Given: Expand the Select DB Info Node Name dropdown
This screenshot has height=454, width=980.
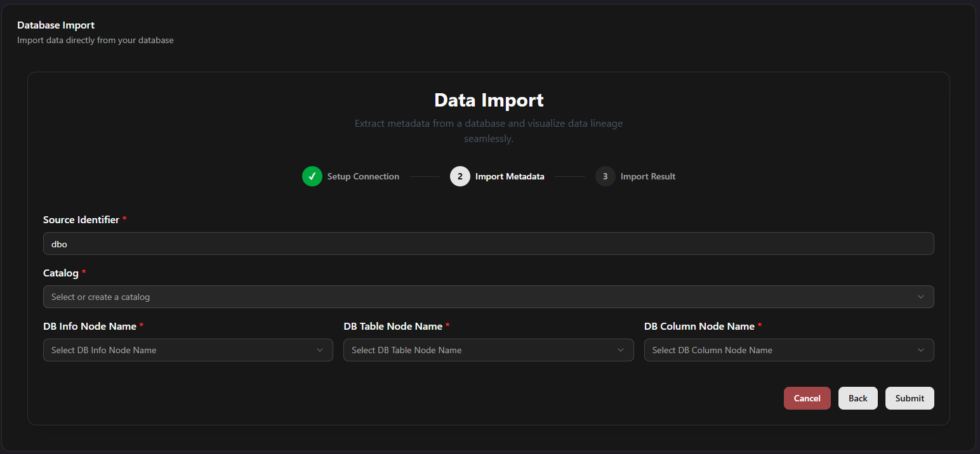Looking at the screenshot, I should click(188, 350).
